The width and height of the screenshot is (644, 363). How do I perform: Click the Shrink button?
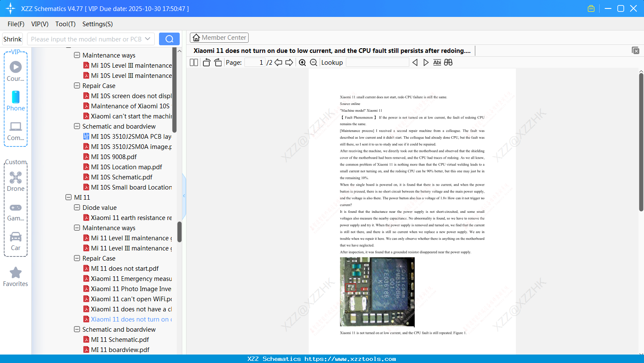(13, 39)
